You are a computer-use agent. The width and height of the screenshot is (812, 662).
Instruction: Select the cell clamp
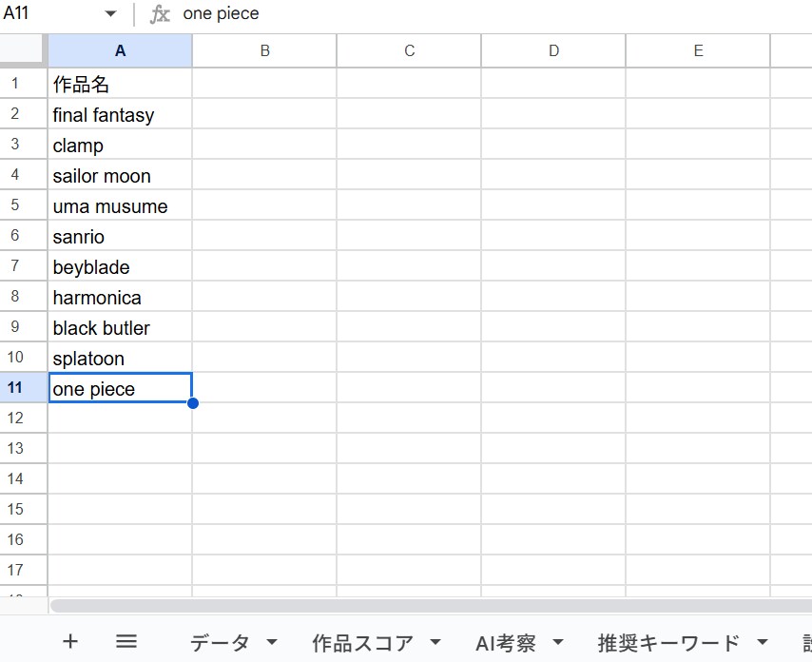coord(120,144)
